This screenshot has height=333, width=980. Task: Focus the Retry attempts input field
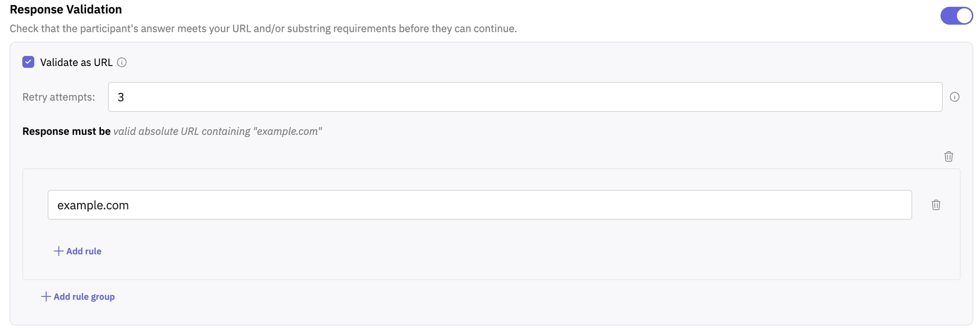524,97
